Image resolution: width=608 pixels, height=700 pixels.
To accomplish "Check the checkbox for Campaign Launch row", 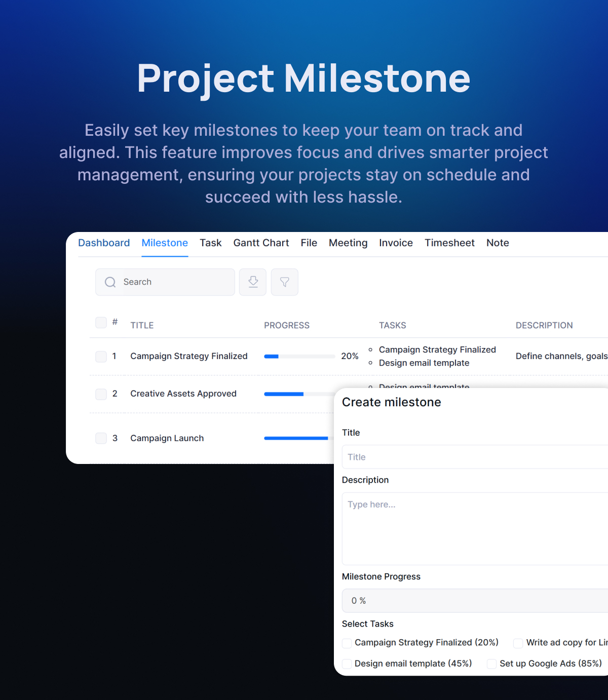I will tap(101, 438).
